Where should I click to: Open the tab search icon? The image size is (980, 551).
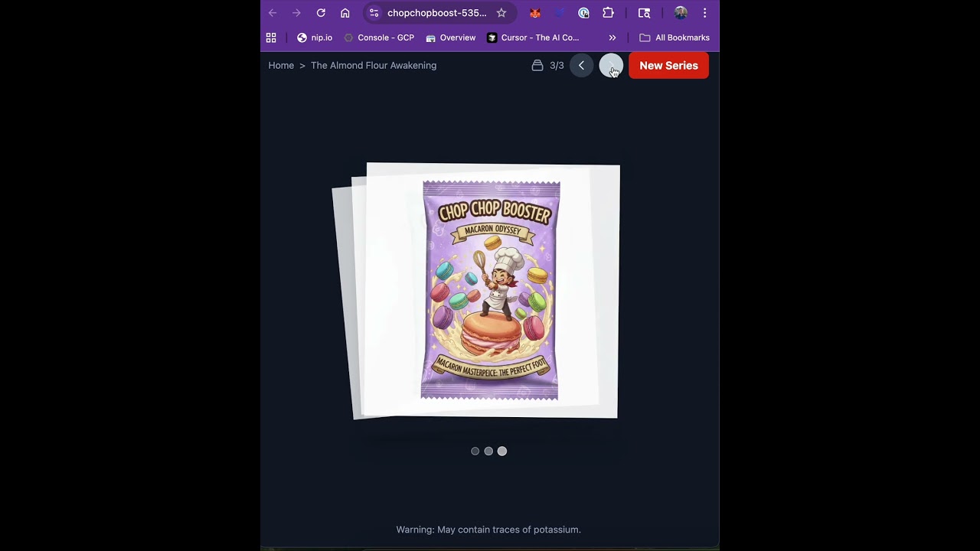click(x=645, y=13)
